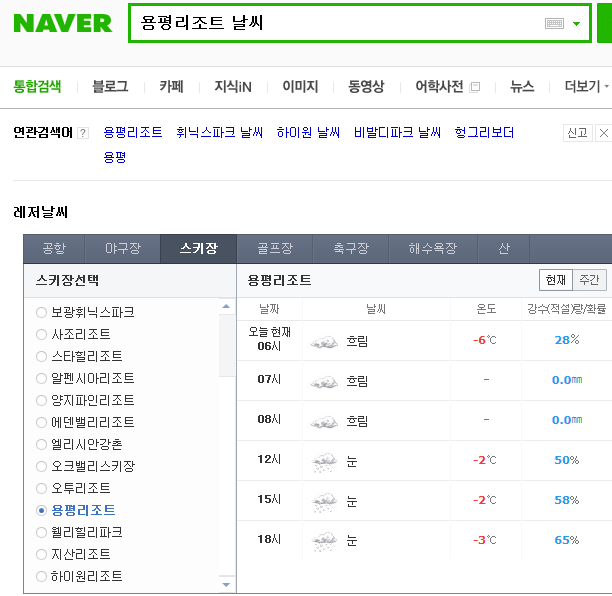The height and width of the screenshot is (596, 612).
Task: Select the 스타힐리조트 radio button
Action: pos(41,356)
